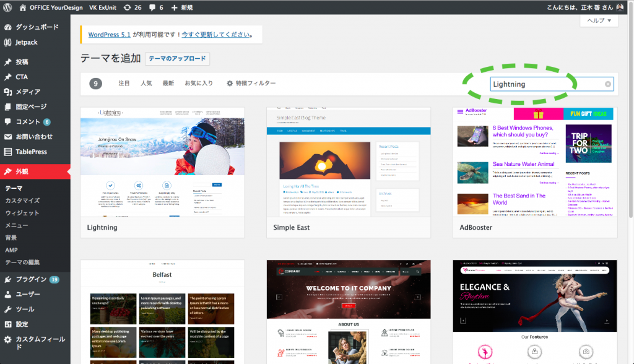Open the + 新規 new content menu
Screen dimensions: 634x364
coord(183,7)
